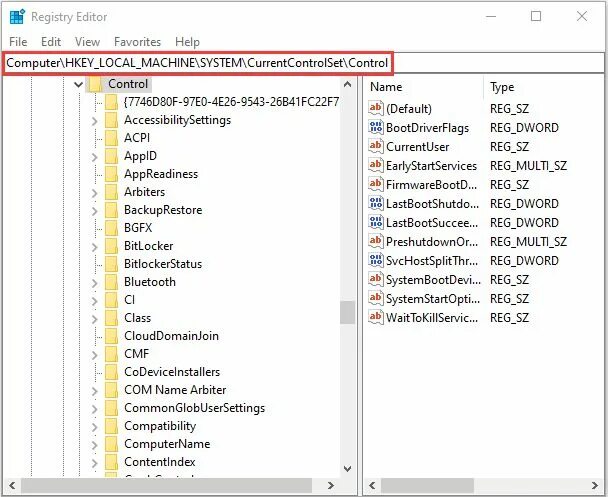Screen dimensions: 608x497
Task: Expand the BitLocker key
Action: (95, 247)
